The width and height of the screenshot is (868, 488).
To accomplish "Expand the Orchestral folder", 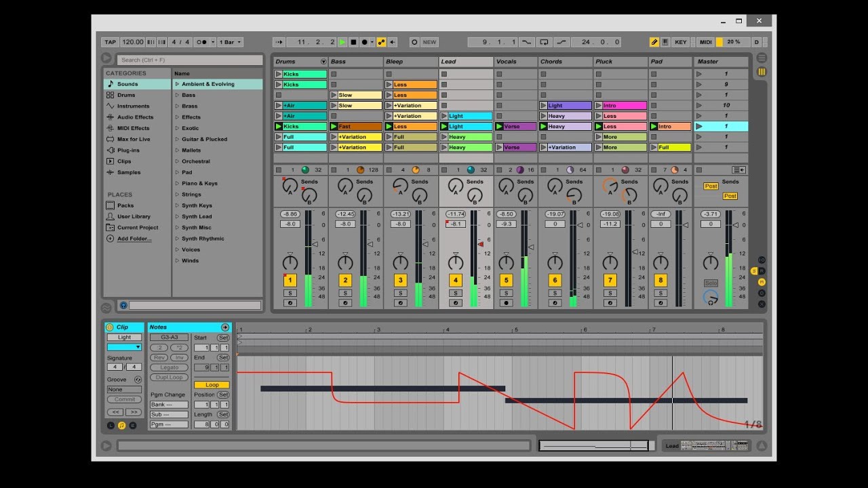I will tap(177, 161).
